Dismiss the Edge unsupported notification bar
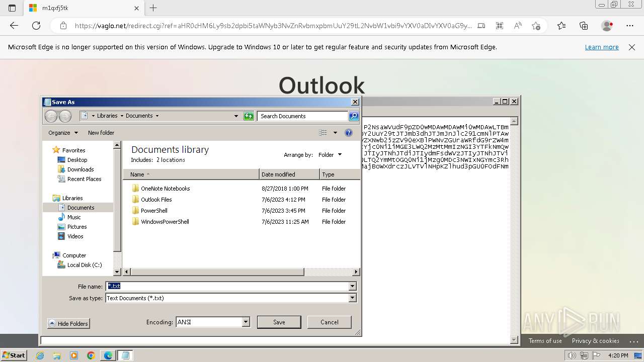The image size is (644, 362). [x=632, y=47]
